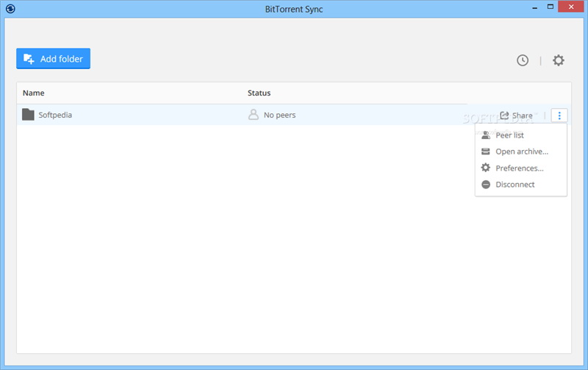Viewport: 588px width, 370px height.
Task: Share the Softpedia folder
Action: pyautogui.click(x=517, y=115)
